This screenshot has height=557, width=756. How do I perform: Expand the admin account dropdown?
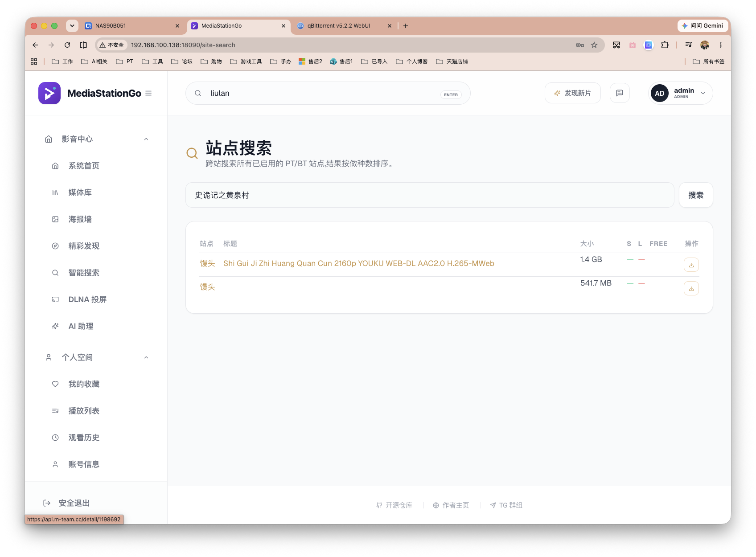pyautogui.click(x=703, y=93)
